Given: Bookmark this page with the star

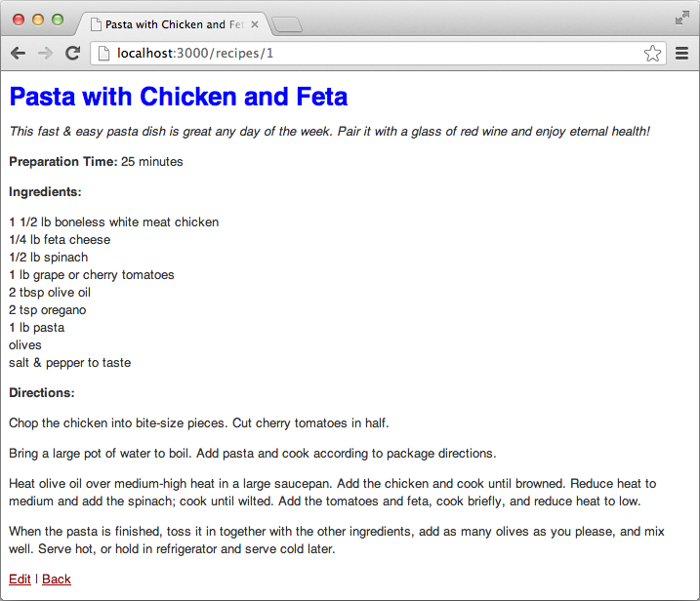Looking at the screenshot, I should [652, 54].
